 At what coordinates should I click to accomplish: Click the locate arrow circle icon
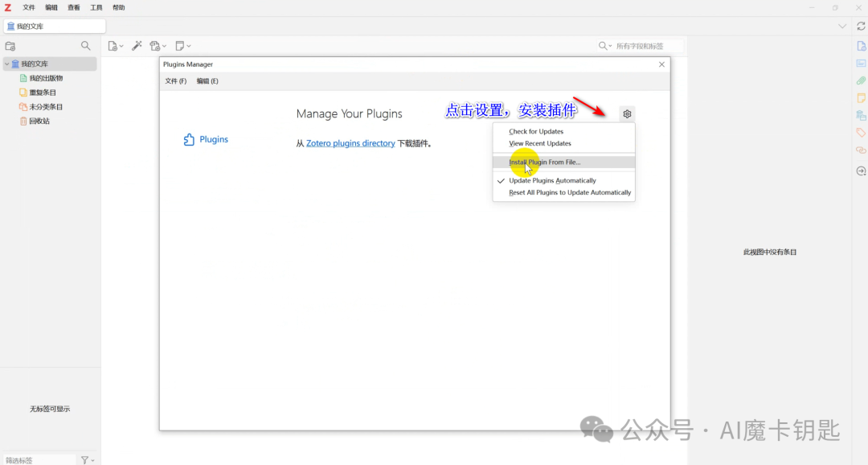861,171
